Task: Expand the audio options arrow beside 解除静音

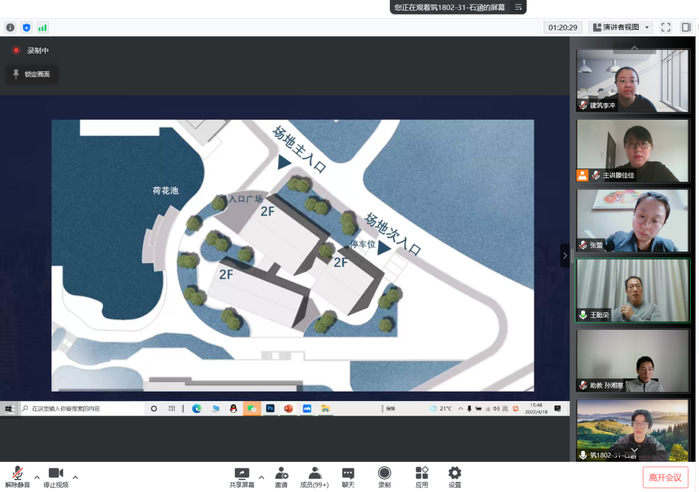Action: (x=37, y=476)
